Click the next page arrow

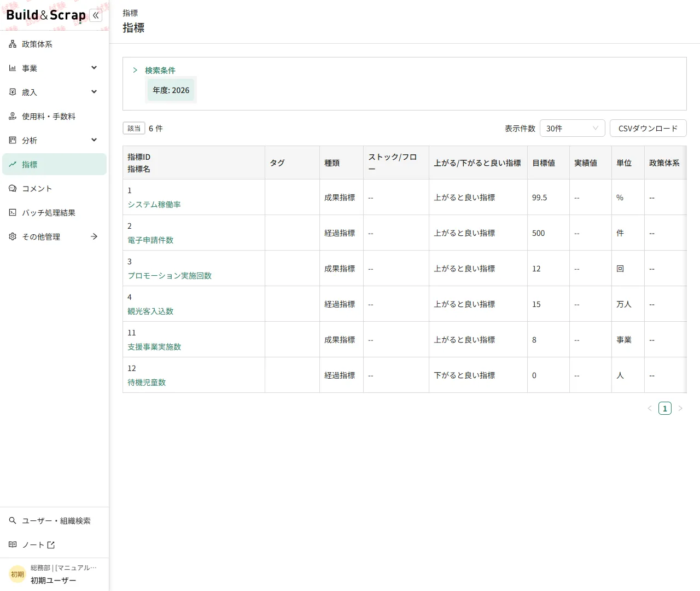(x=680, y=408)
